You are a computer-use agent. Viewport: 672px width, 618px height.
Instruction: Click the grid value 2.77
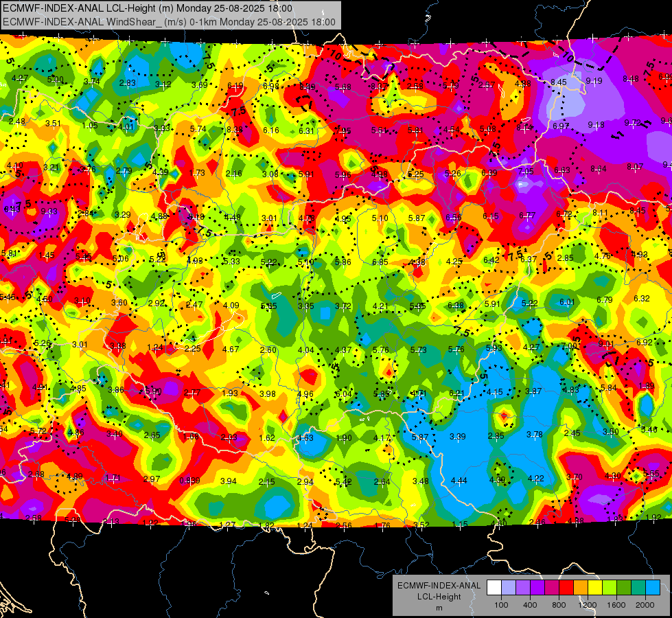pyautogui.click(x=192, y=392)
